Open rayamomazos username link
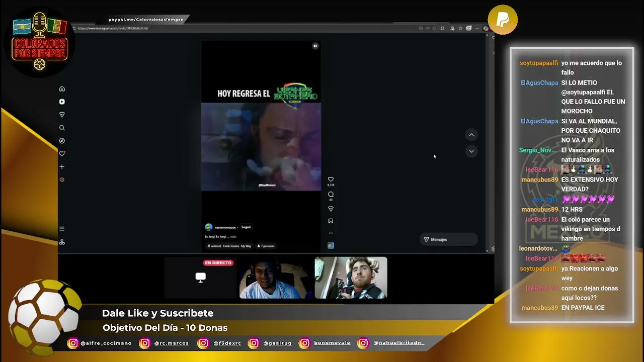This screenshot has width=644, height=362. 225,227
